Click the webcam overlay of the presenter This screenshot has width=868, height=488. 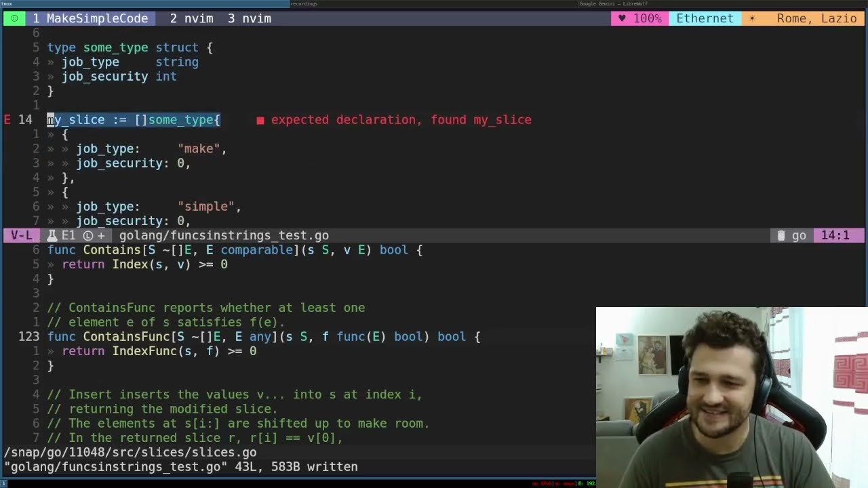[x=732, y=397]
